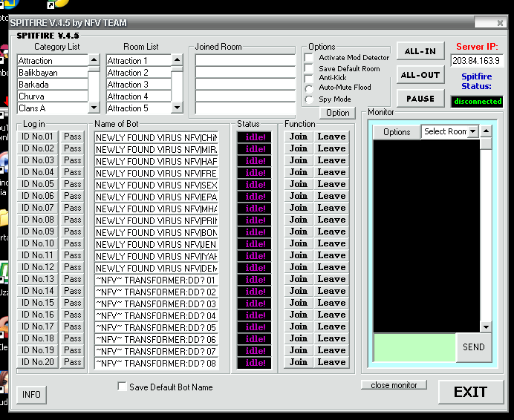This screenshot has width=514, height=420.
Task: Click Pass button for ID No.01
Action: (x=72, y=137)
